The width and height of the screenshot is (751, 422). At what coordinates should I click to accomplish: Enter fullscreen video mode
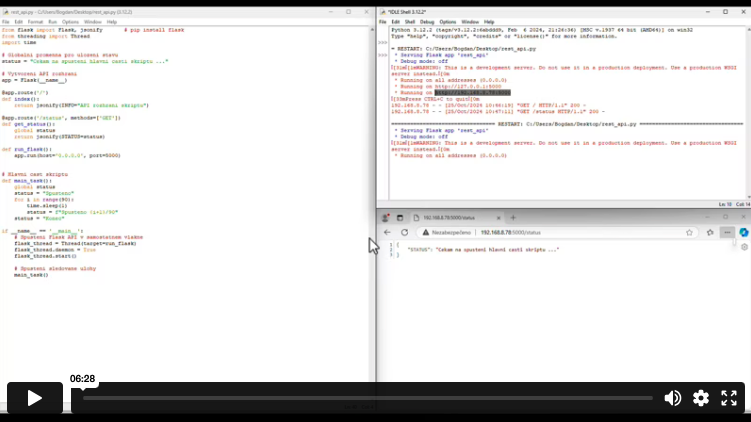(730, 398)
